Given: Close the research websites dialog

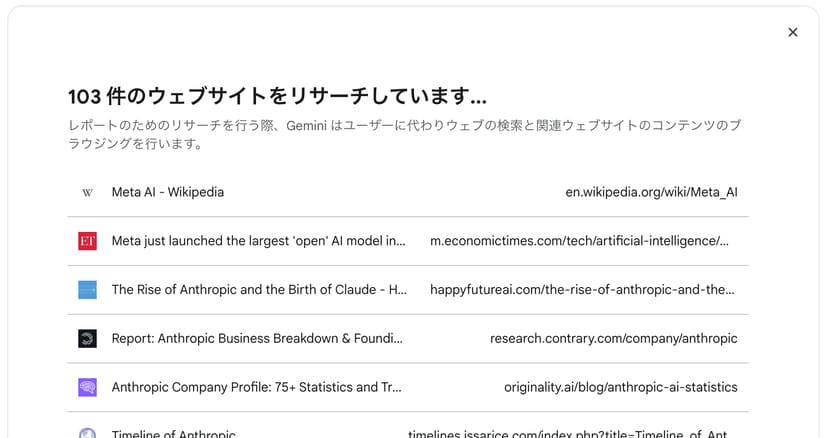Looking at the screenshot, I should (792, 32).
